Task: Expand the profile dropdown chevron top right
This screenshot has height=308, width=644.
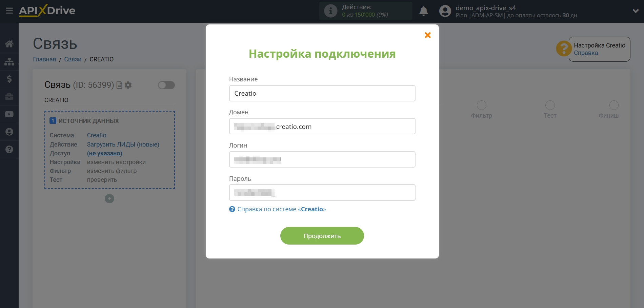Action: point(635,11)
